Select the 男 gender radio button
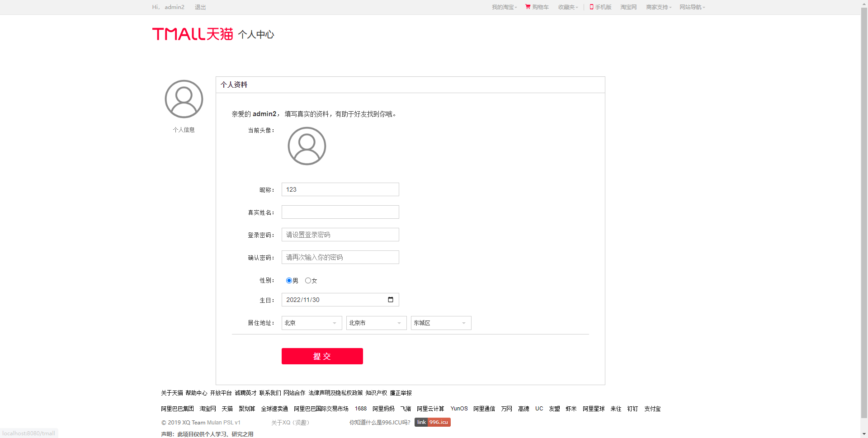The image size is (868, 438). click(x=289, y=281)
